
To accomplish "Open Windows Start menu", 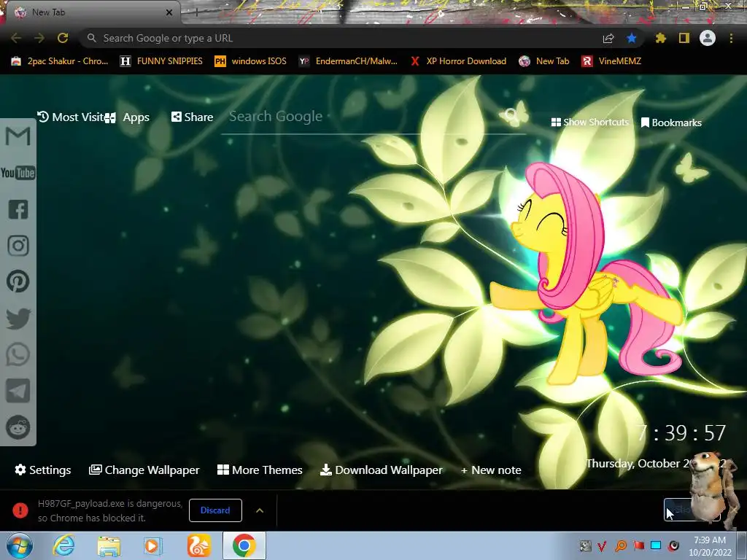I will coord(19,545).
